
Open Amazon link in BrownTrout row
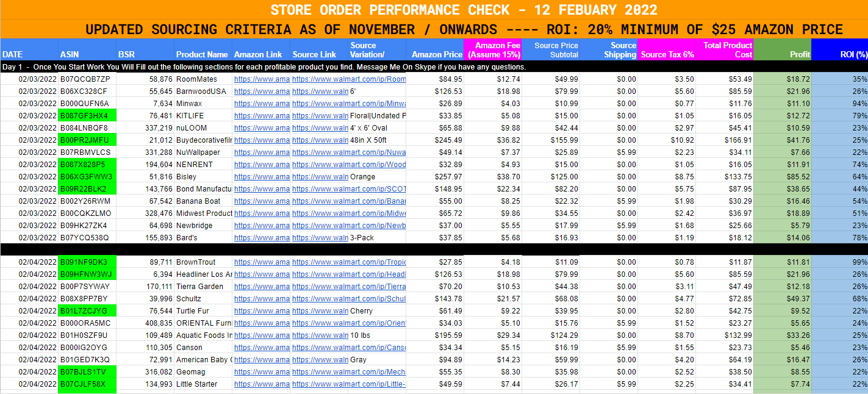[x=262, y=262]
